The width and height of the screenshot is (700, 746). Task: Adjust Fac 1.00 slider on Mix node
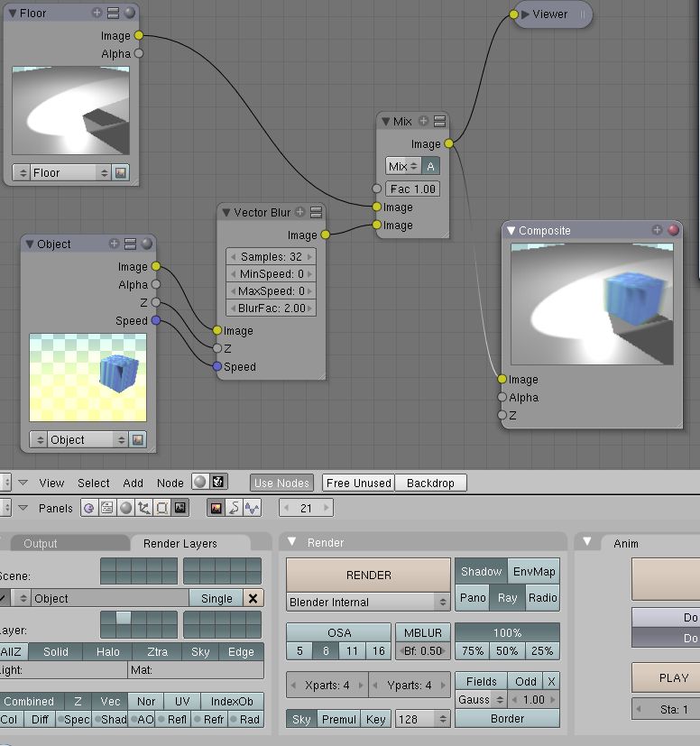click(x=412, y=189)
